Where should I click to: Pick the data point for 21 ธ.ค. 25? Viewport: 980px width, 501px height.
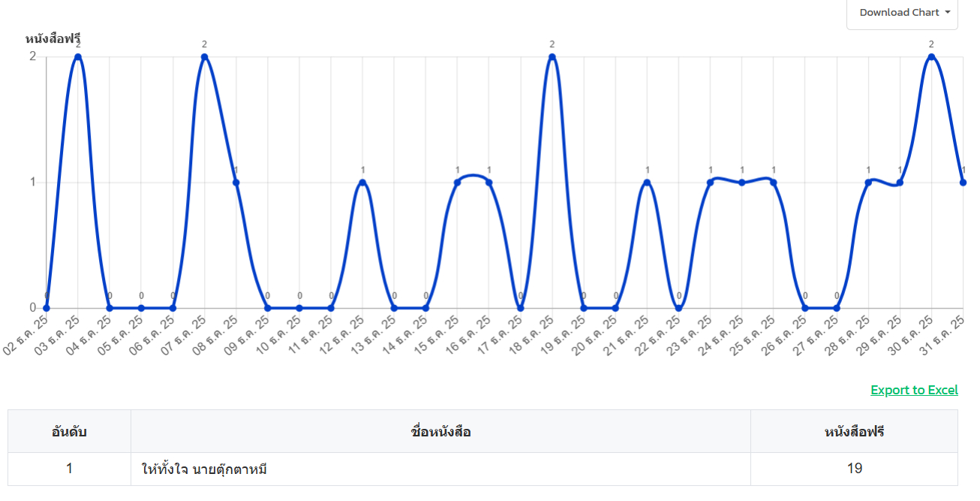click(647, 183)
